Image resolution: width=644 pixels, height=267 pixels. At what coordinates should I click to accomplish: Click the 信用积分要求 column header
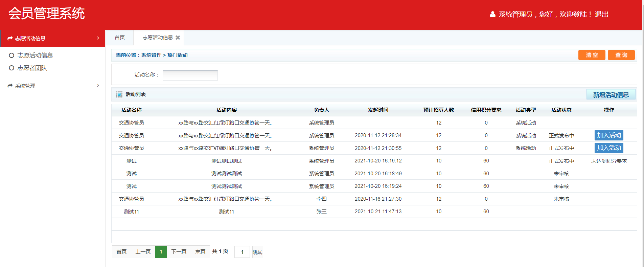(486, 110)
